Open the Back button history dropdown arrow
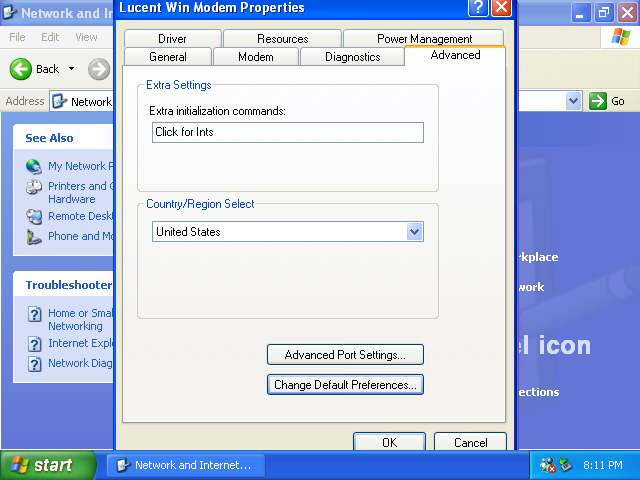Viewport: 640px width, 480px height. point(71,69)
